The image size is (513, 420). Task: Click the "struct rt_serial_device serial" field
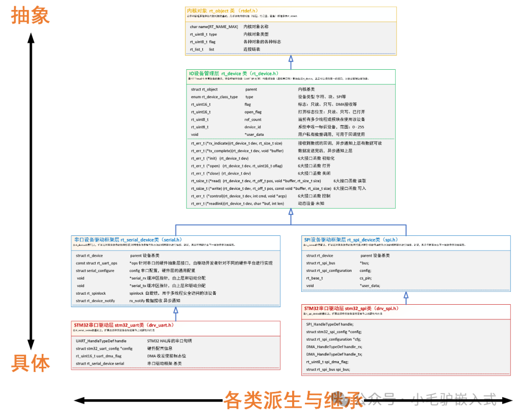coord(100,364)
